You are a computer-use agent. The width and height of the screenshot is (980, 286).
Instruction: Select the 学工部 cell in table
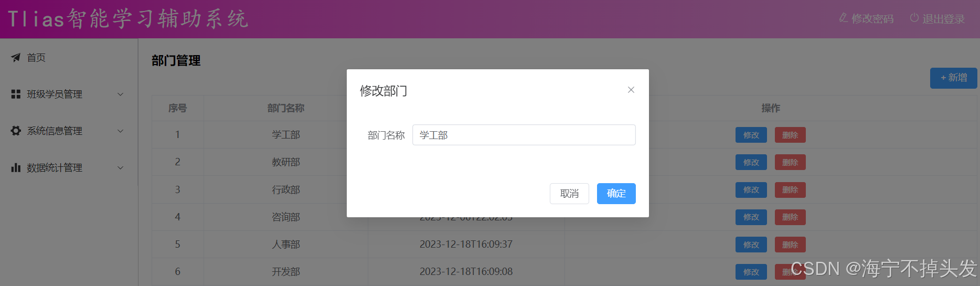click(286, 135)
